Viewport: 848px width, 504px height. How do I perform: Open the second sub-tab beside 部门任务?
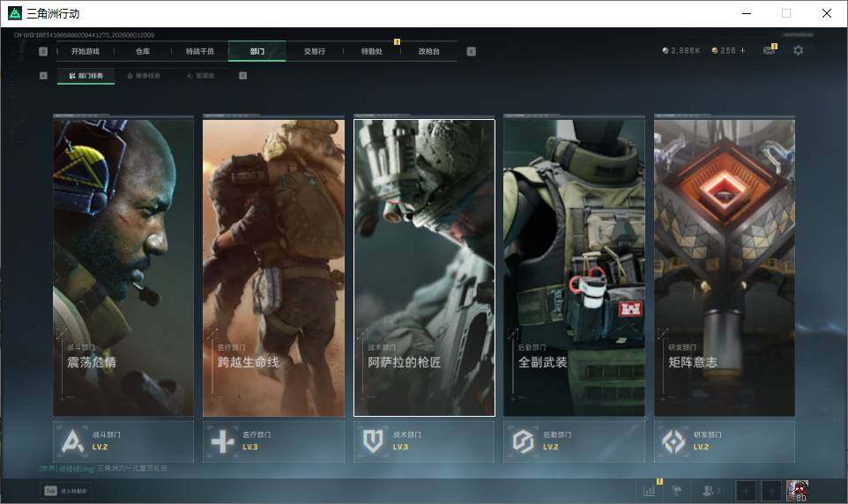tap(144, 76)
